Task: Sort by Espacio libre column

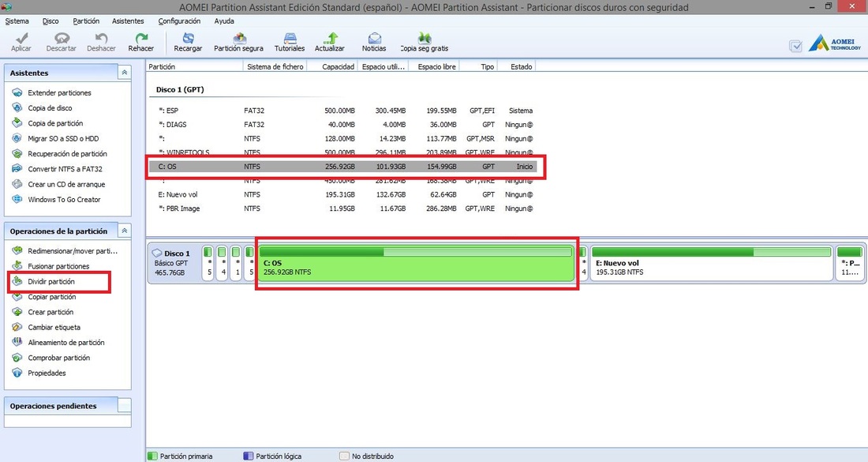Action: 434,66
